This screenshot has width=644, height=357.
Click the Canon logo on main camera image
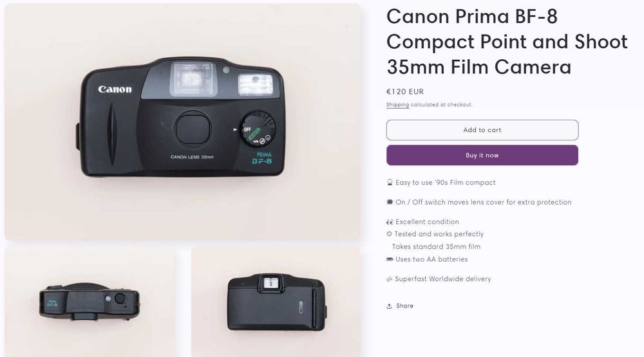point(115,89)
